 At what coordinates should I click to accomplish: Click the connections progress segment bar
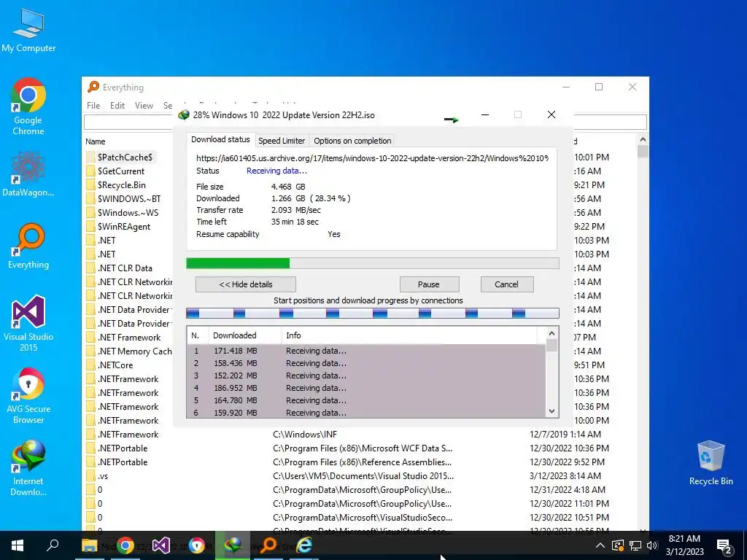[372, 313]
